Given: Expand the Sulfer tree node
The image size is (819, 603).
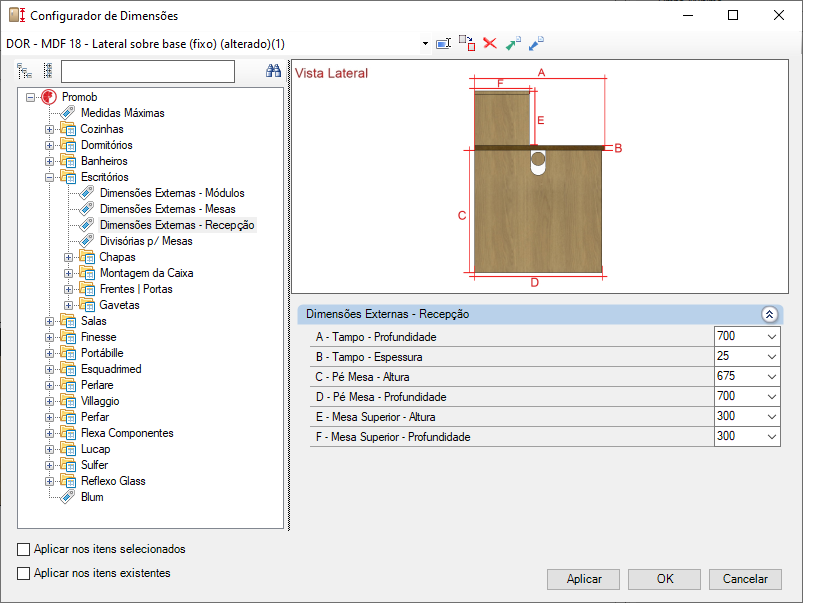Looking at the screenshot, I should pyautogui.click(x=50, y=465).
